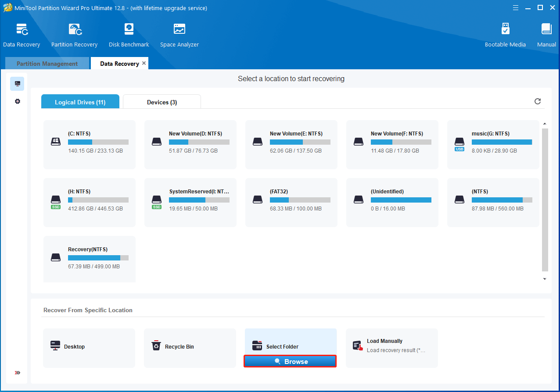Click the drive list vertical scrollbar

click(x=545, y=200)
